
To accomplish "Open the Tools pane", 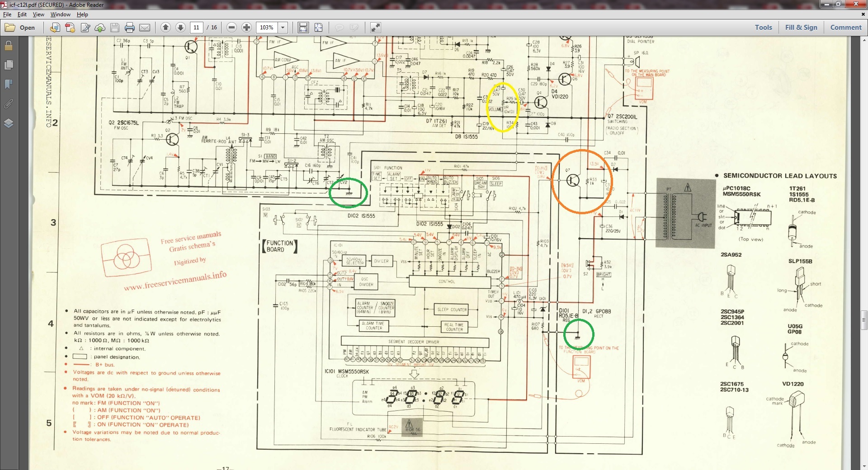I will [764, 28].
